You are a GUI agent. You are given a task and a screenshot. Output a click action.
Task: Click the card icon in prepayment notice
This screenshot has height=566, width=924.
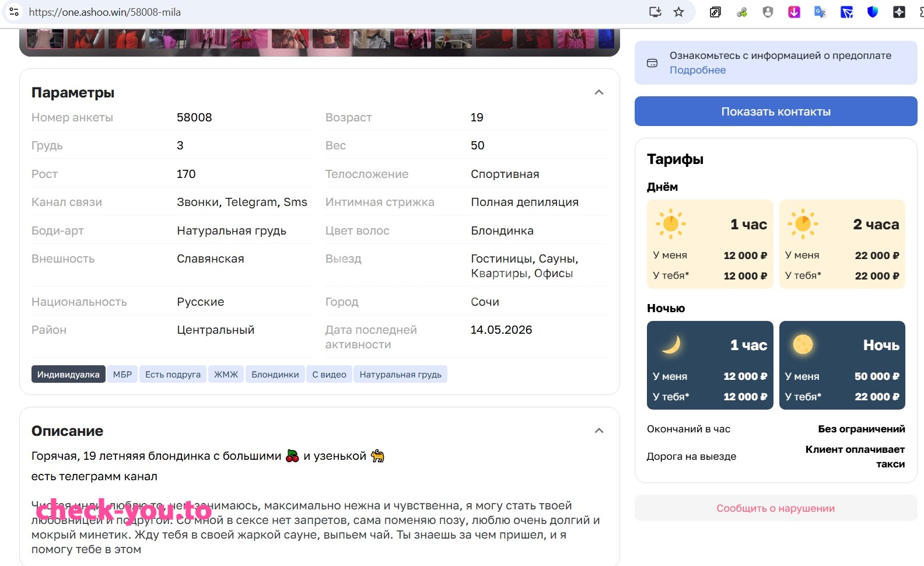pos(652,63)
